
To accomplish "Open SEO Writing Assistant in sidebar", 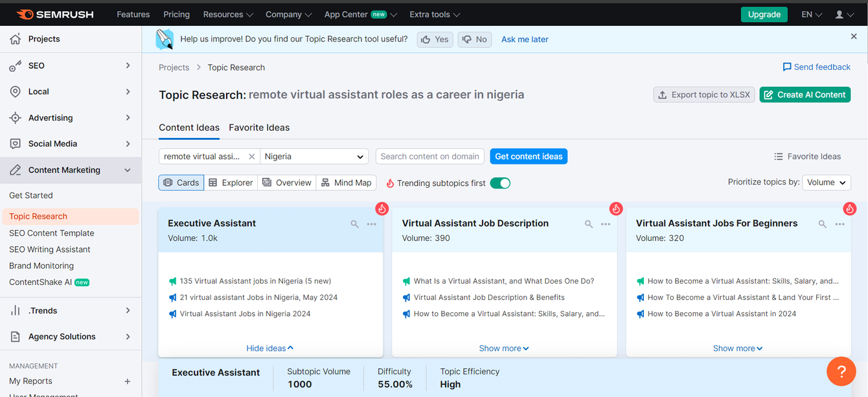I will pyautogui.click(x=50, y=249).
